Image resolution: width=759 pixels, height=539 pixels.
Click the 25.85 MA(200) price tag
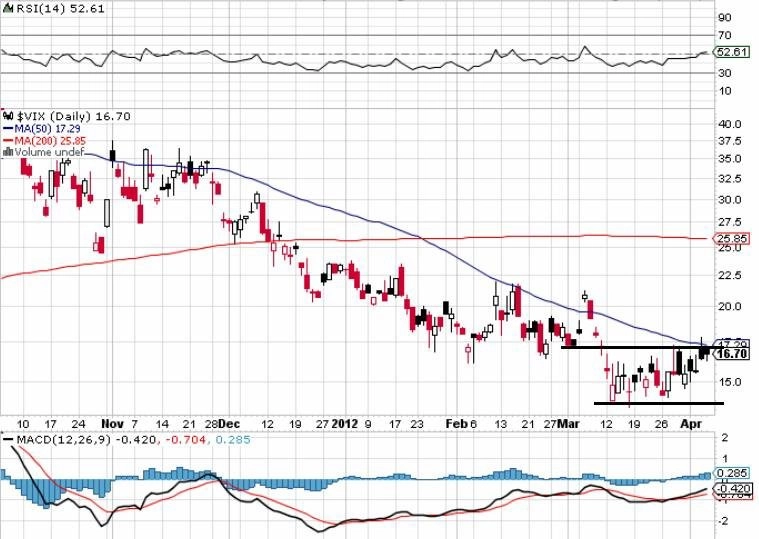(x=731, y=239)
